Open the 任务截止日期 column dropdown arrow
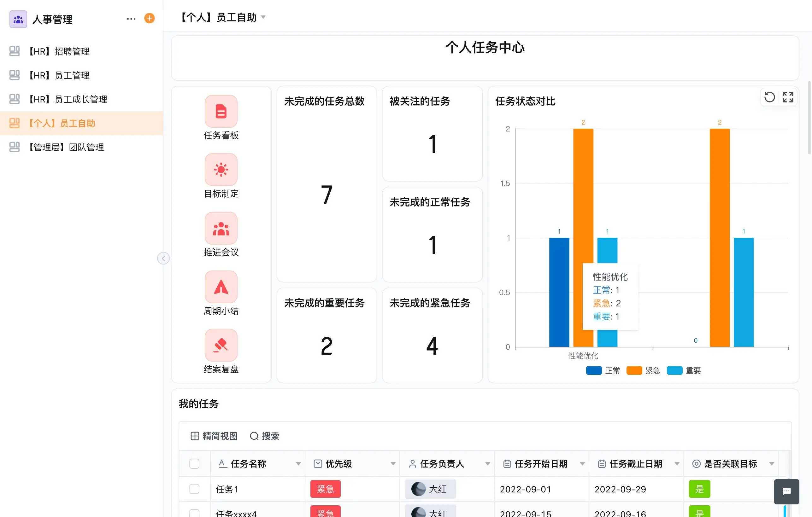 [677, 464]
